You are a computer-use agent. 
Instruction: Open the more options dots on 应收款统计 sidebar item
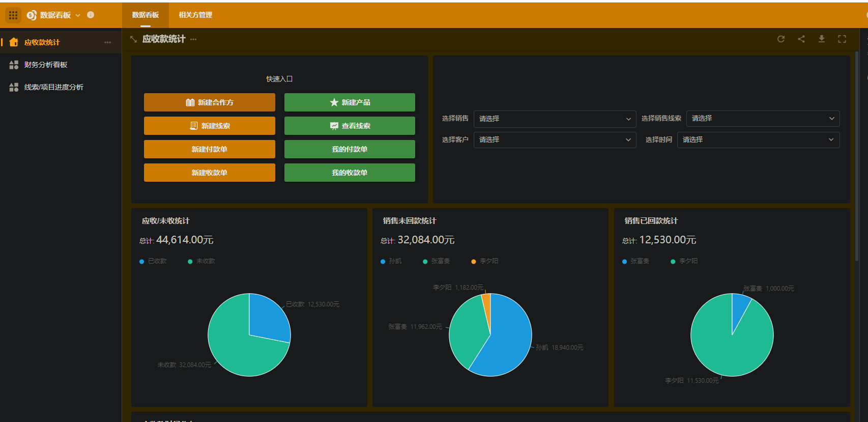pyautogui.click(x=107, y=43)
